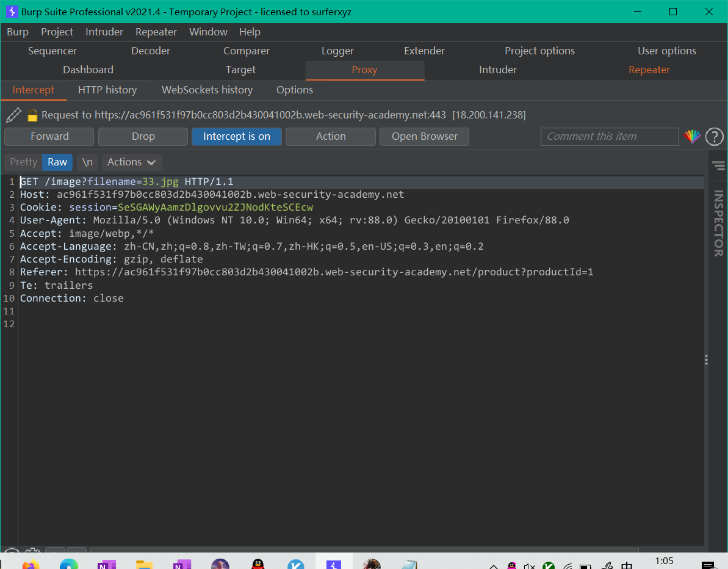Toggle the Intercept is on button

pyautogui.click(x=236, y=137)
